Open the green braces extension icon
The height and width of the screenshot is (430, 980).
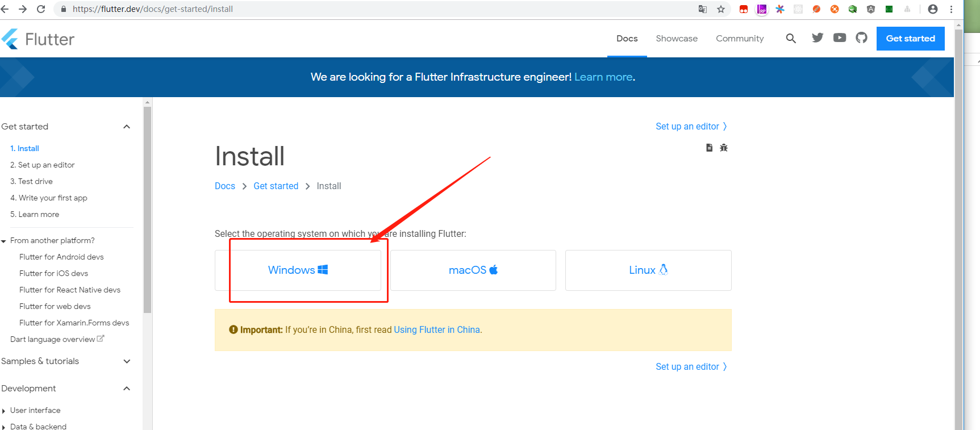[889, 9]
